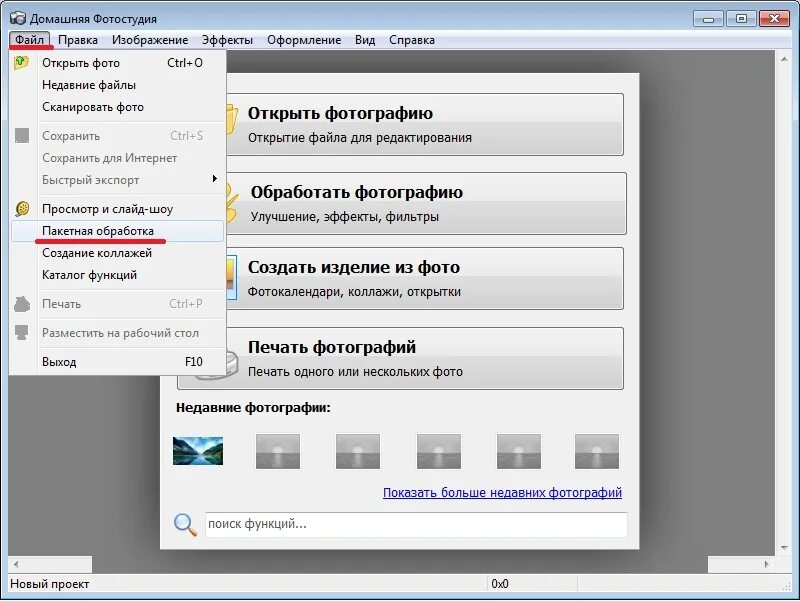Click the horizontal scrollbar right arrow
Viewport: 800px width, 601px height.
[x=766, y=564]
